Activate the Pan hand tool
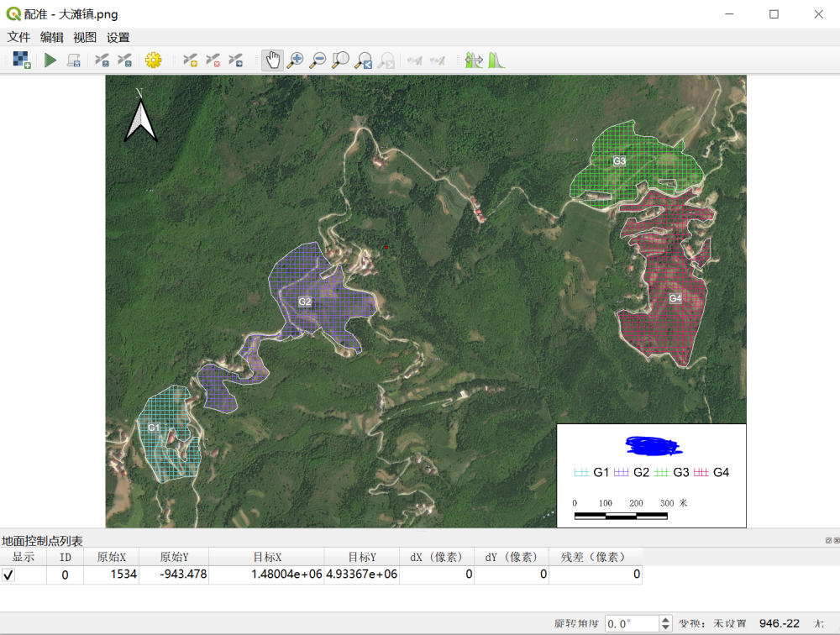This screenshot has height=635, width=840. point(273,60)
